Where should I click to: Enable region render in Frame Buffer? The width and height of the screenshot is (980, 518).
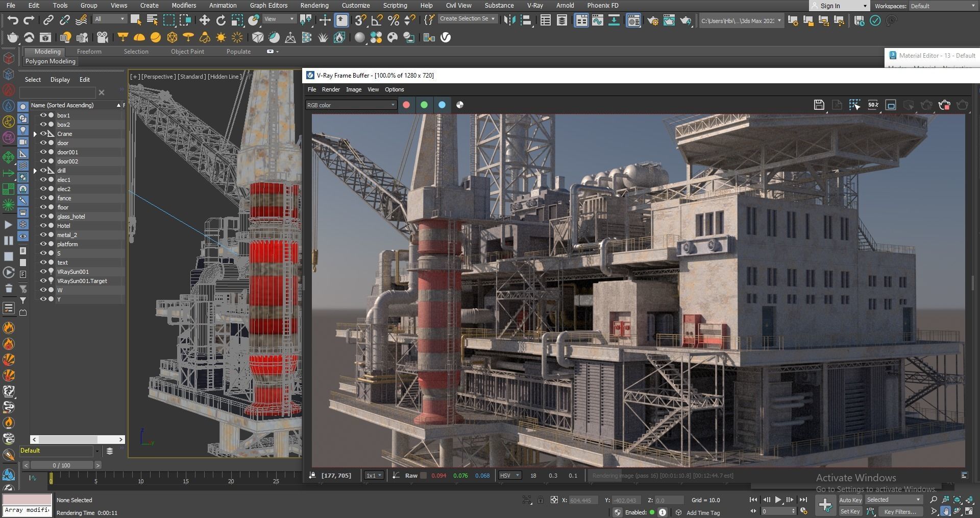891,105
